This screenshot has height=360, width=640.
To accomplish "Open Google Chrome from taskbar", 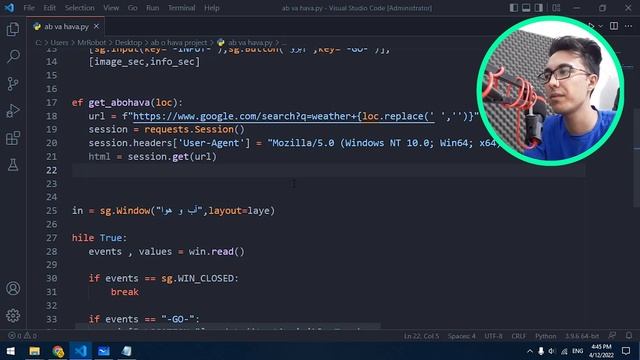I will tap(58, 351).
